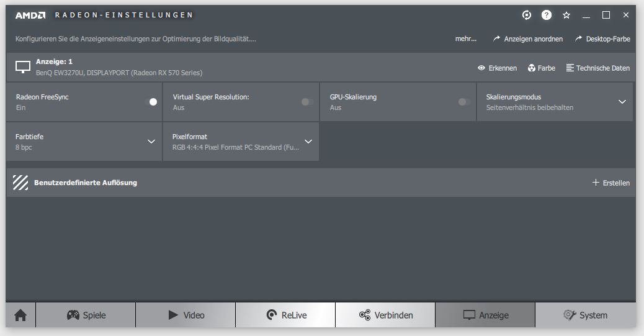This screenshot has width=644, height=336.
Task: Open the Verbinden tab
Action: [x=385, y=315]
